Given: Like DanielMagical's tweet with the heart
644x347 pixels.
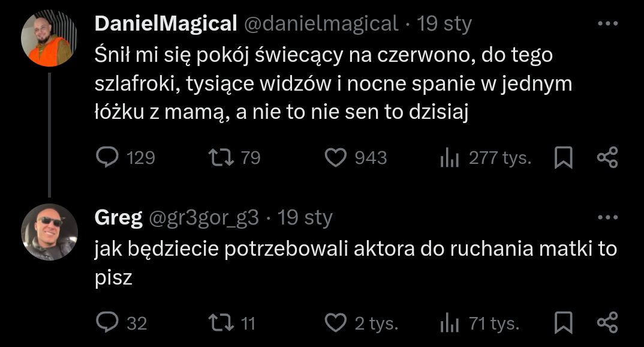Looking at the screenshot, I should point(335,158).
